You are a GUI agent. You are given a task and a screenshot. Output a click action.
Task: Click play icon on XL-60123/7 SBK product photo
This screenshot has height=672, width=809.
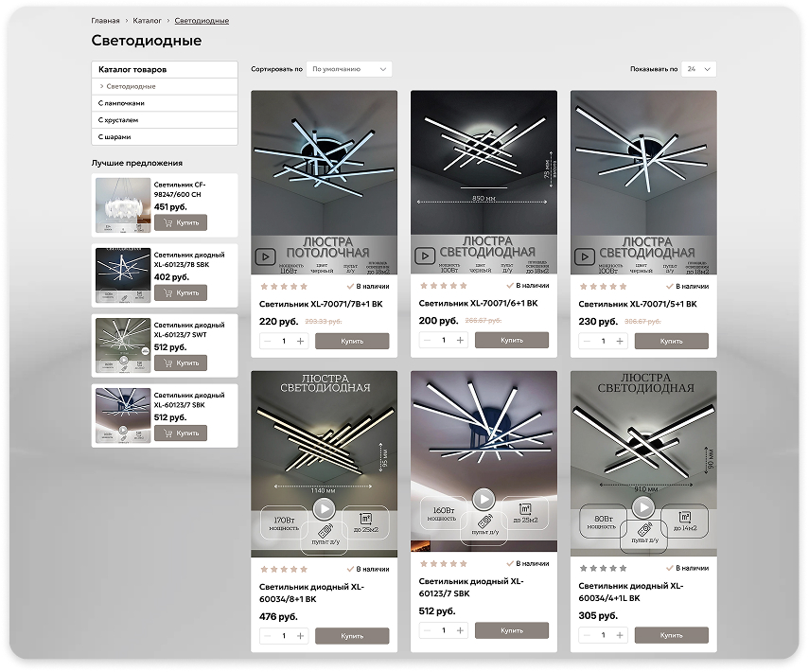point(484,499)
